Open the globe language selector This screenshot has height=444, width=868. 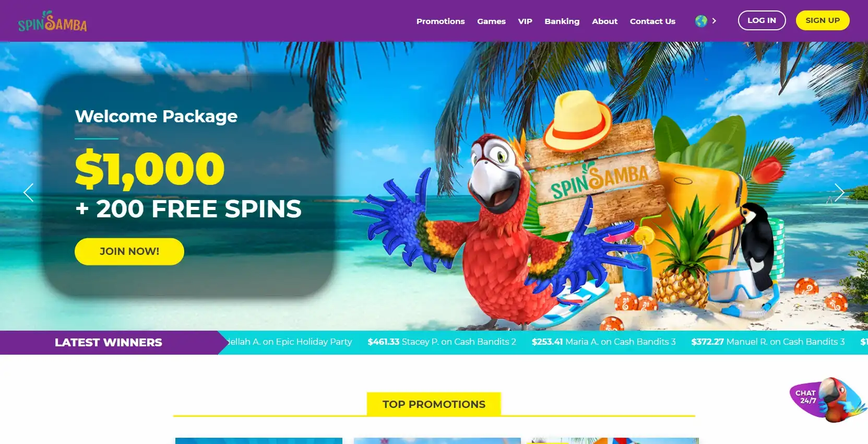[x=701, y=21]
